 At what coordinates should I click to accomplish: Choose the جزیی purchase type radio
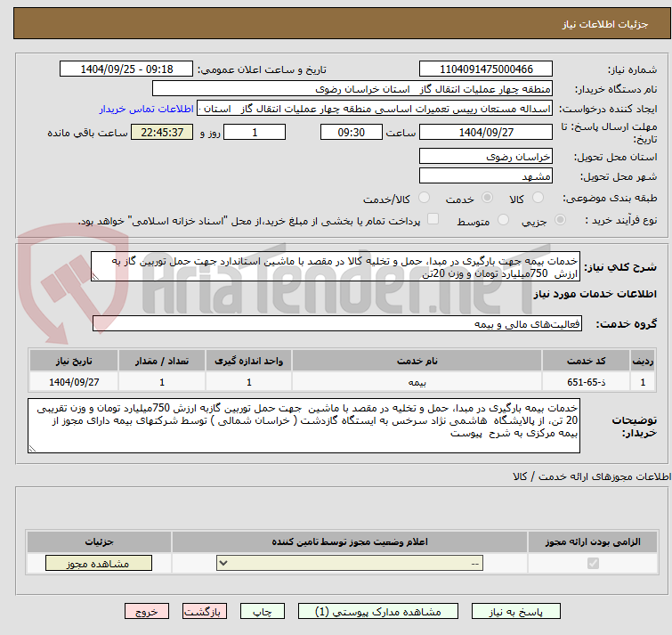(x=559, y=220)
